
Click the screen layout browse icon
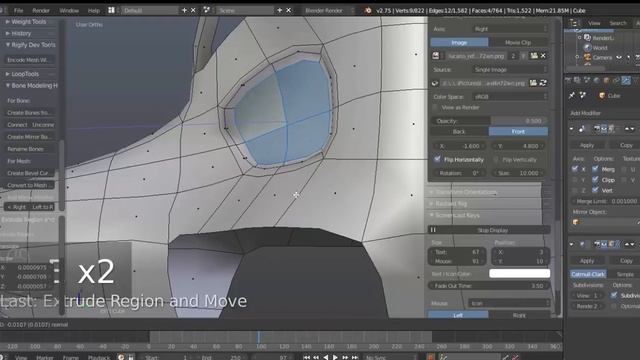(x=111, y=10)
